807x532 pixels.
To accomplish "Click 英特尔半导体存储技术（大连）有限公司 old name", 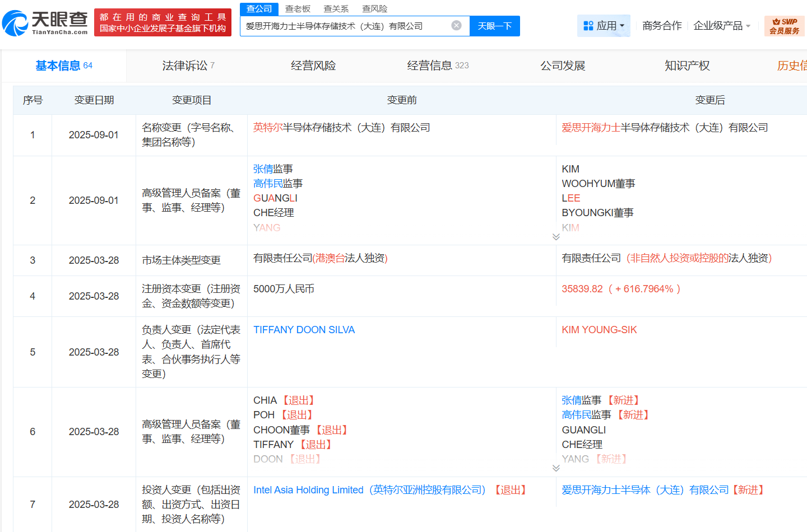I will point(342,128).
